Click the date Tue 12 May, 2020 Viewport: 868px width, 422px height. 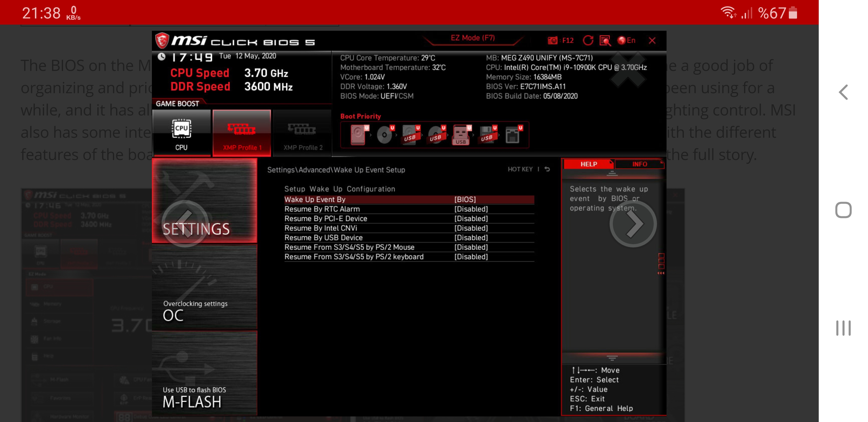pos(247,56)
